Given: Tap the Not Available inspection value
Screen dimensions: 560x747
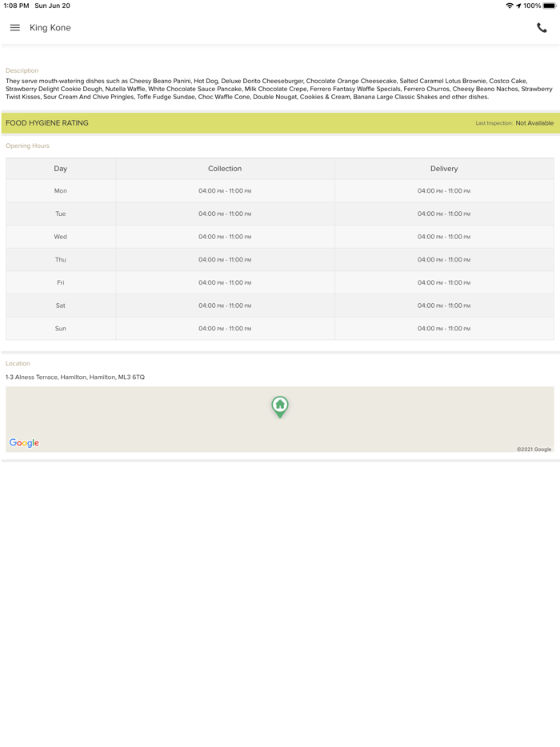Looking at the screenshot, I should click(534, 123).
